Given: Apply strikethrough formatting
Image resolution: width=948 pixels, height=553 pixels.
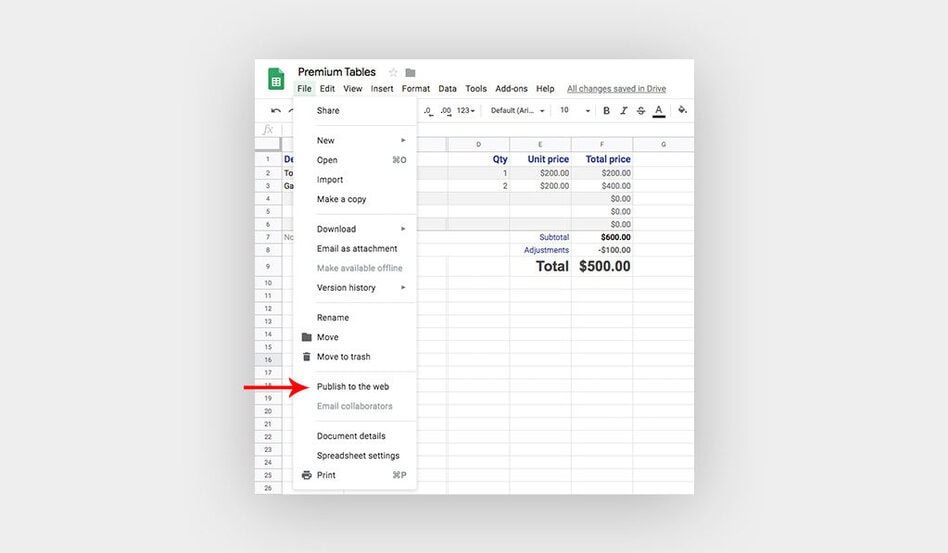Looking at the screenshot, I should pos(640,111).
